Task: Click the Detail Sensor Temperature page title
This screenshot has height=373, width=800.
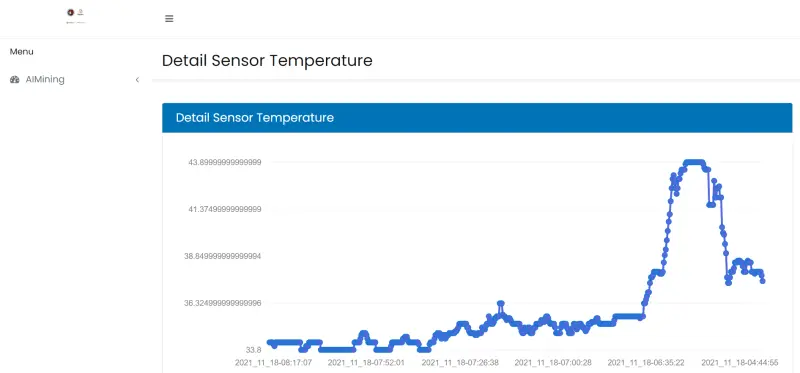Action: (x=267, y=61)
